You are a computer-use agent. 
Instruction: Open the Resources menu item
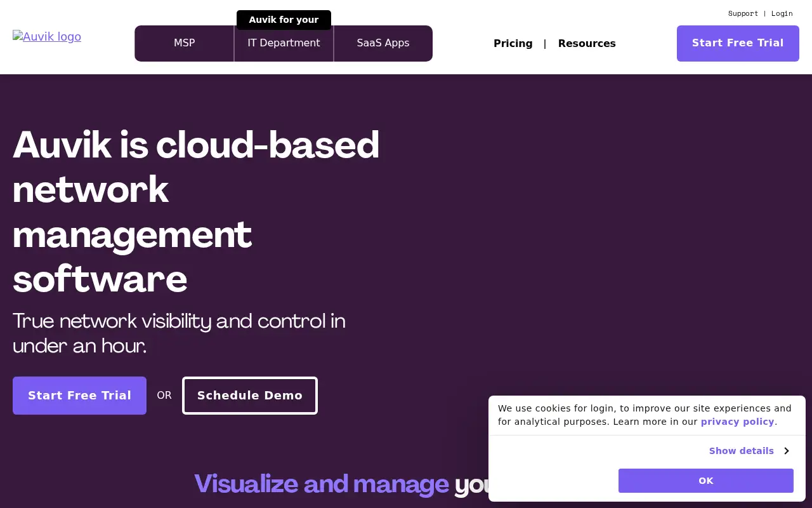587,43
